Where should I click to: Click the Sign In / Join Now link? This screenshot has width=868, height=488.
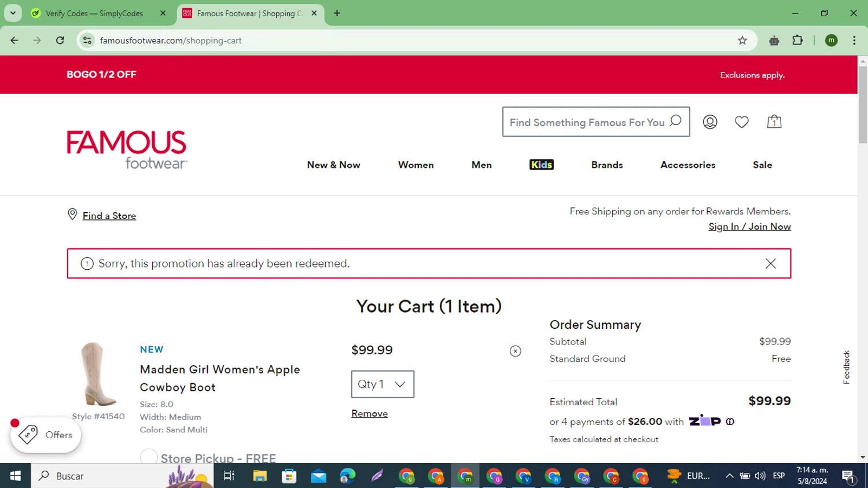click(x=749, y=226)
